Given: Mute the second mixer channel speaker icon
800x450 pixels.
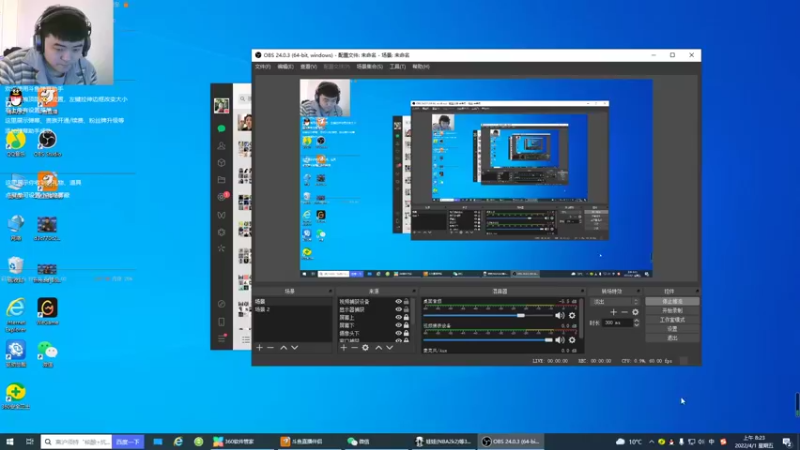Looking at the screenshot, I should click(560, 340).
